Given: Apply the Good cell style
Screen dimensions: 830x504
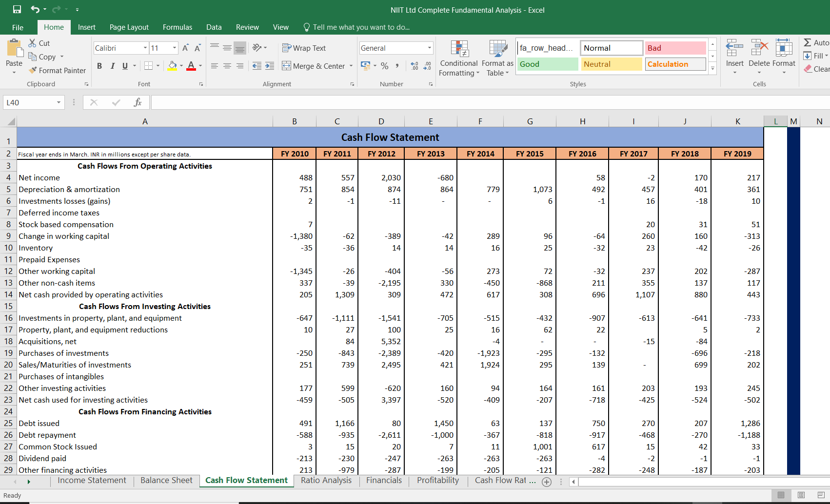Looking at the screenshot, I should click(x=548, y=64).
